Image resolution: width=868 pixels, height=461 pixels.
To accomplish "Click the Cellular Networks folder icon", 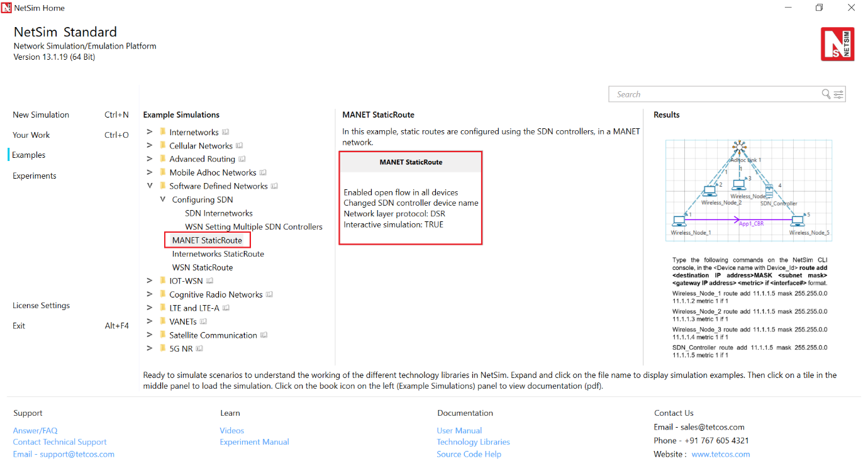I will click(x=163, y=146).
